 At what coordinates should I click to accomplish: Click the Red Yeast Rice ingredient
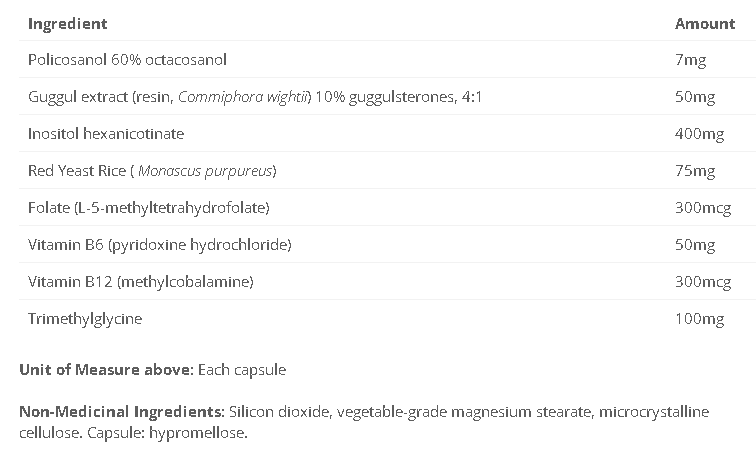(152, 171)
